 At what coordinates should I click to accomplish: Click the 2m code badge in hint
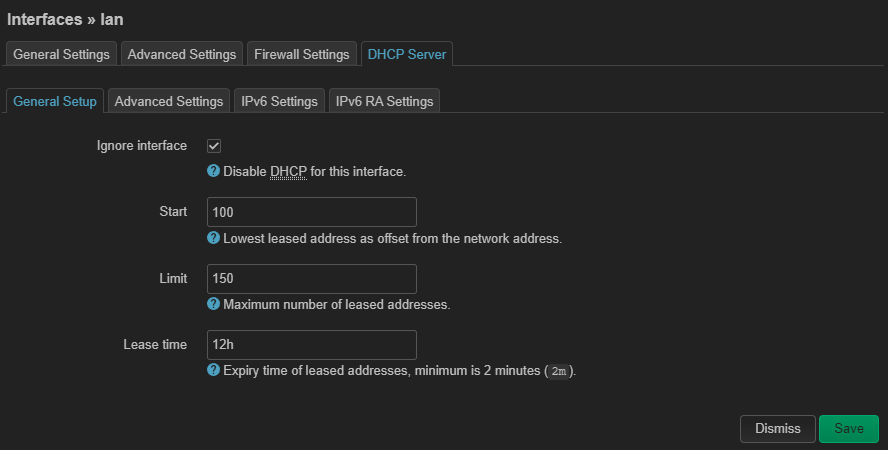pyautogui.click(x=560, y=371)
